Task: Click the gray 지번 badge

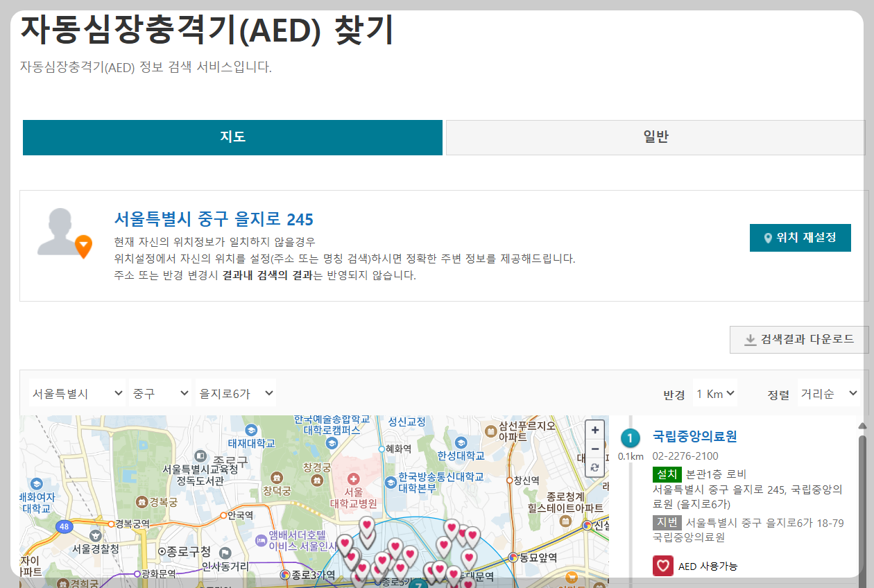Action: tap(667, 522)
